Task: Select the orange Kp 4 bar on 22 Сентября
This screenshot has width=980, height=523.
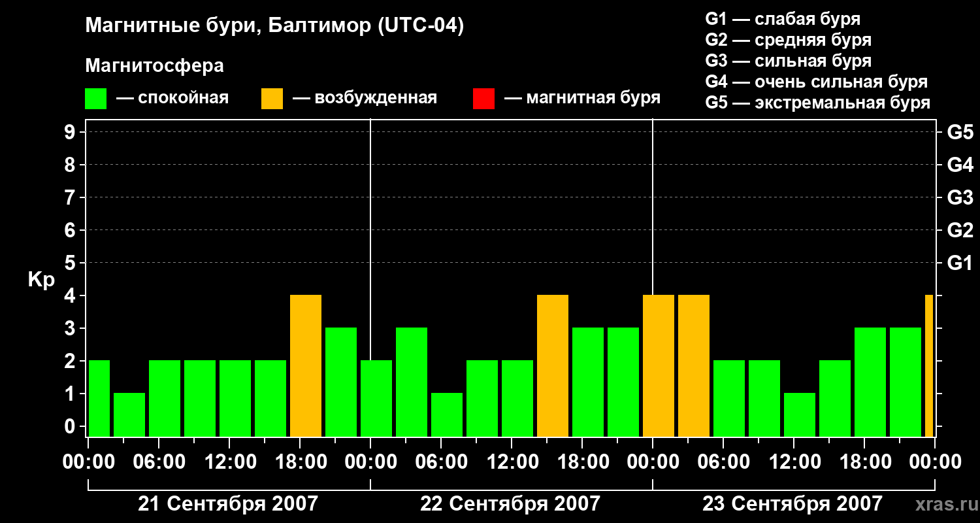Action: (x=553, y=365)
